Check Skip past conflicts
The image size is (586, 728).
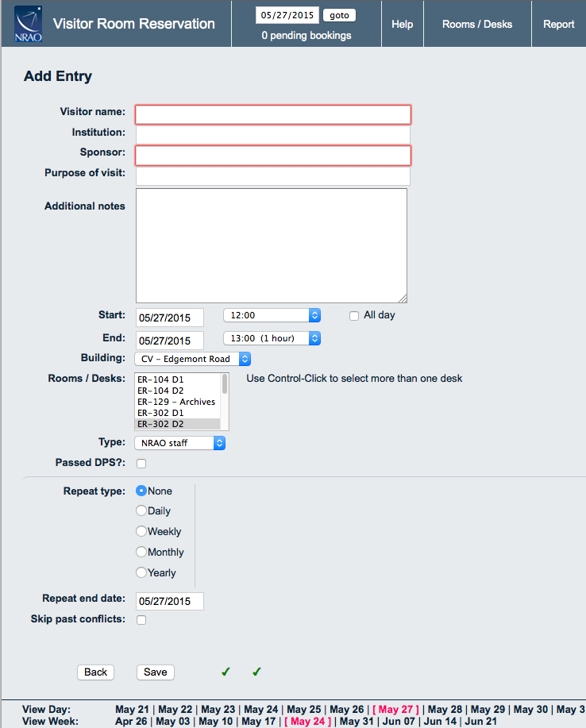tap(141, 620)
